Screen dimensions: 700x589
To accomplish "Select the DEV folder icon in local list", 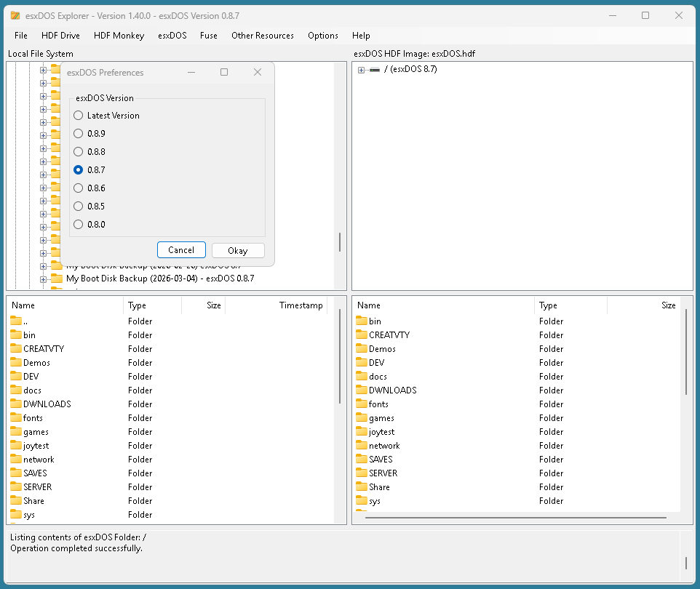I will pyautogui.click(x=16, y=376).
